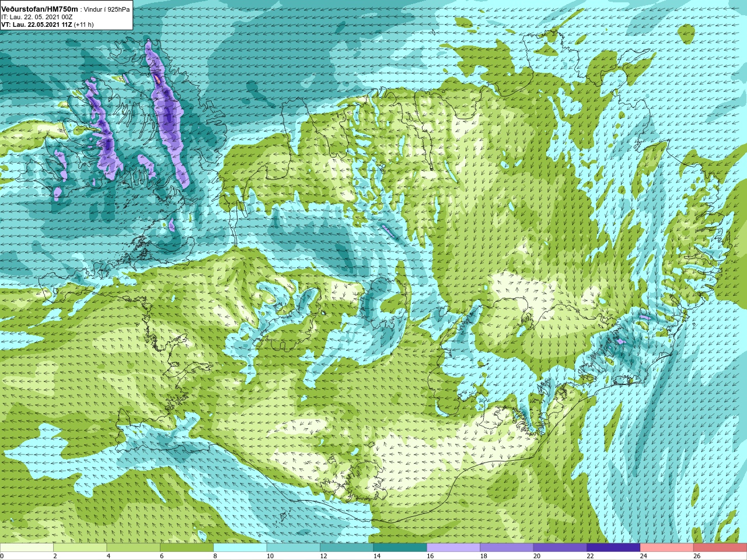This screenshot has width=747, height=560.
Task: Select the salmon red above-26 legend swatch
Action: click(x=720, y=548)
